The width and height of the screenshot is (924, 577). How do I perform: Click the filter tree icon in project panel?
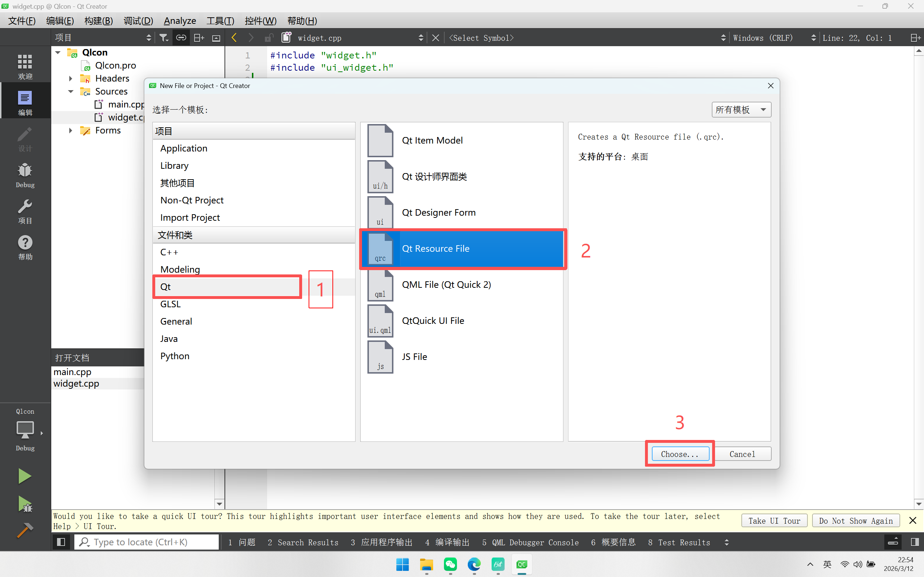[164, 38]
